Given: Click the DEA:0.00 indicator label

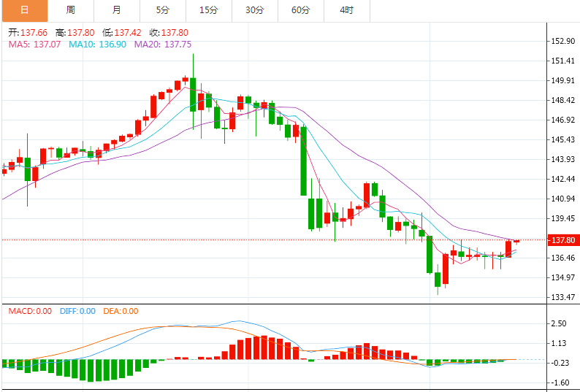Looking at the screenshot, I should pyautogui.click(x=121, y=312).
